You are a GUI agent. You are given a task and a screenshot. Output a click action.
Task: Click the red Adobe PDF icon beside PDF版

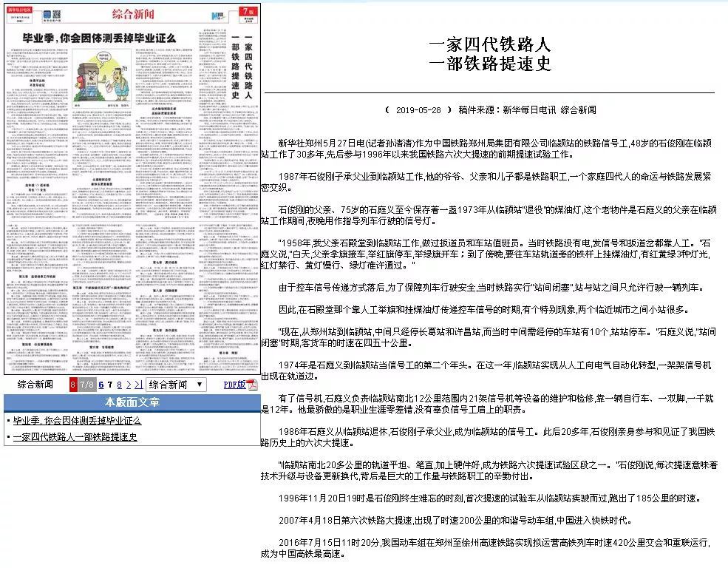[251, 384]
